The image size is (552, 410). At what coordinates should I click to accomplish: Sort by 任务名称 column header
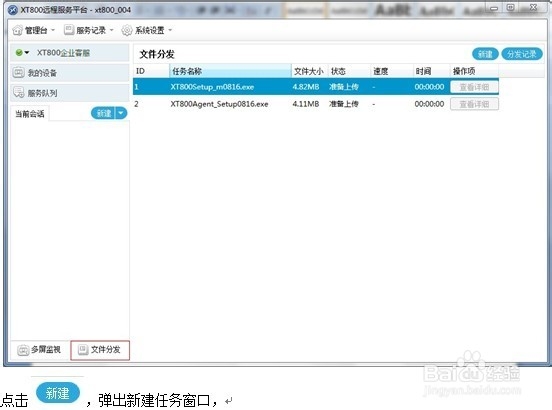(x=230, y=71)
